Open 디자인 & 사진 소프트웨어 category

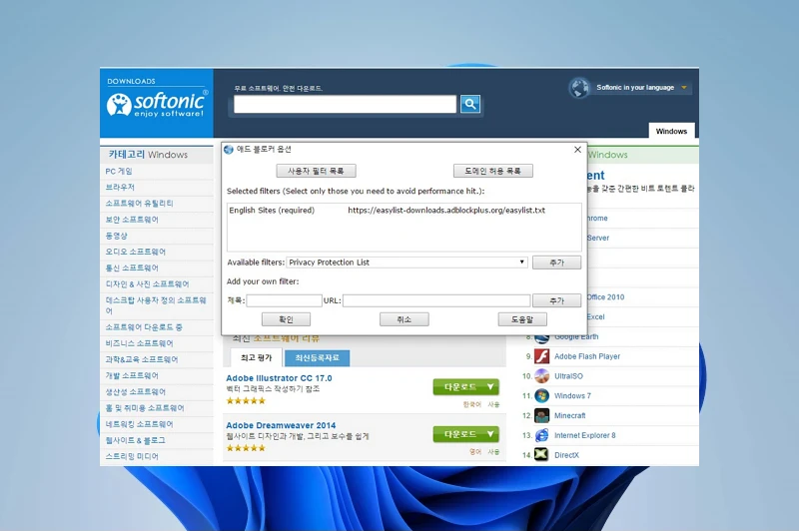(x=147, y=284)
